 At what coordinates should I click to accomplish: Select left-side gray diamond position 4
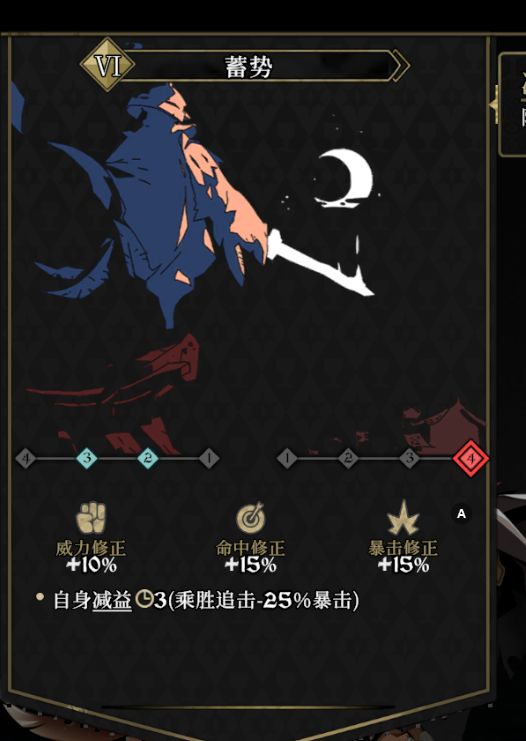[26, 458]
